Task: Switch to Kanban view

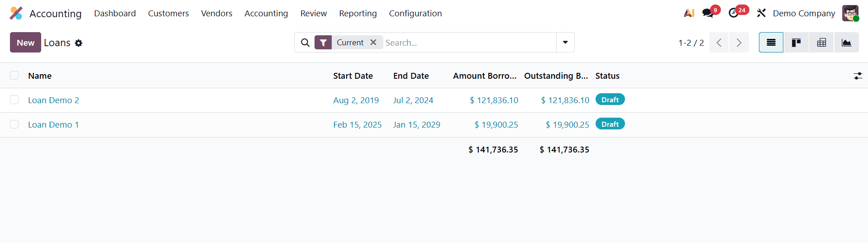Action: 796,43
